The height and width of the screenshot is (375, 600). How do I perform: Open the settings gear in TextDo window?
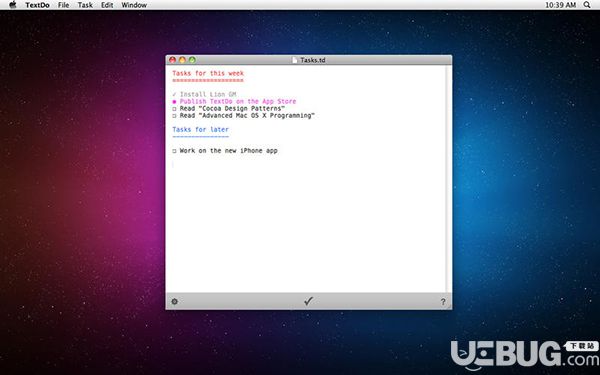tap(174, 302)
